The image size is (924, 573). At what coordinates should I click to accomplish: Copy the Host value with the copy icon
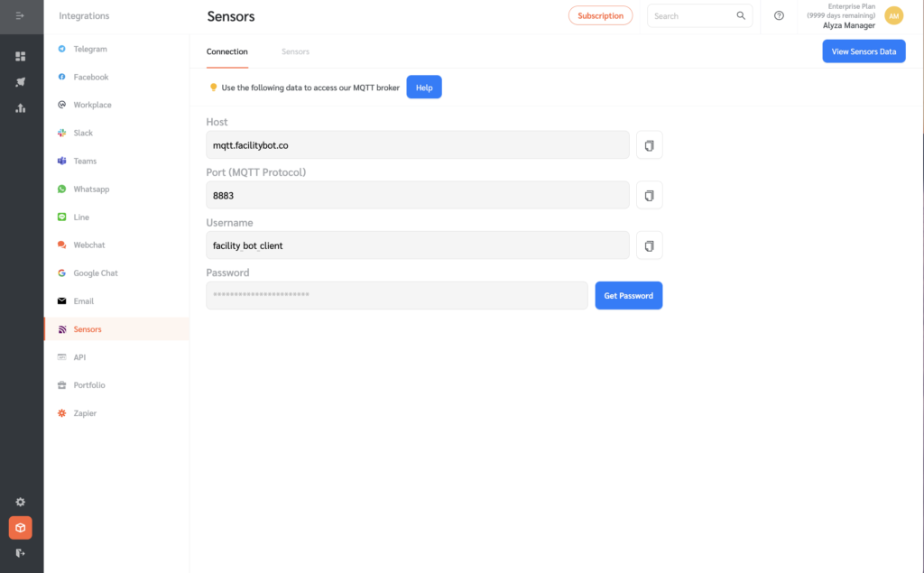click(x=649, y=144)
